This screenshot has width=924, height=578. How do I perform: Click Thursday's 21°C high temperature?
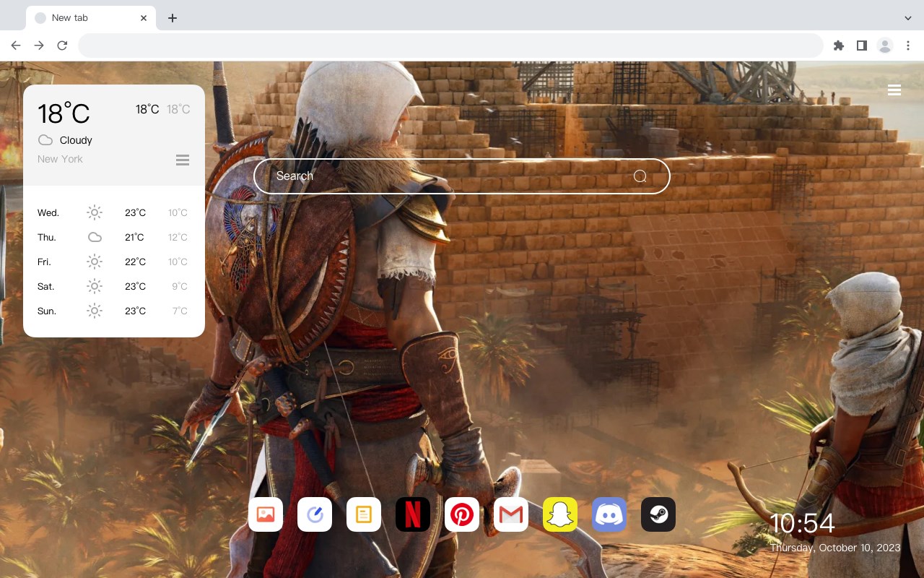(x=134, y=237)
